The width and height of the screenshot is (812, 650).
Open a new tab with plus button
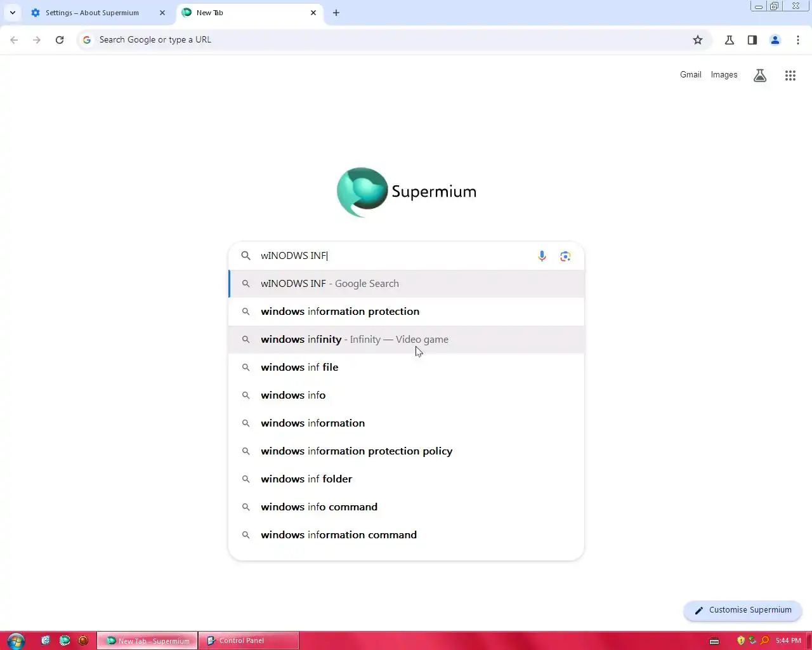[x=336, y=13]
